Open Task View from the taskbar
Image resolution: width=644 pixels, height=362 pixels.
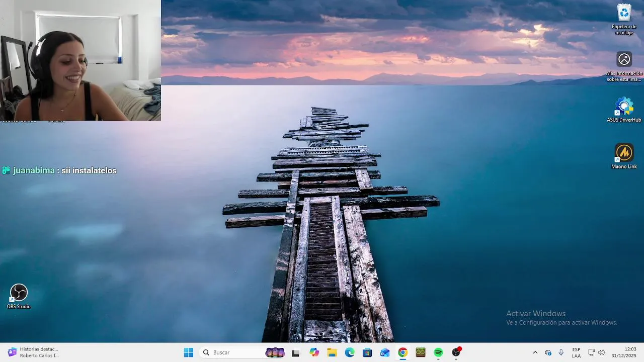[x=295, y=352]
